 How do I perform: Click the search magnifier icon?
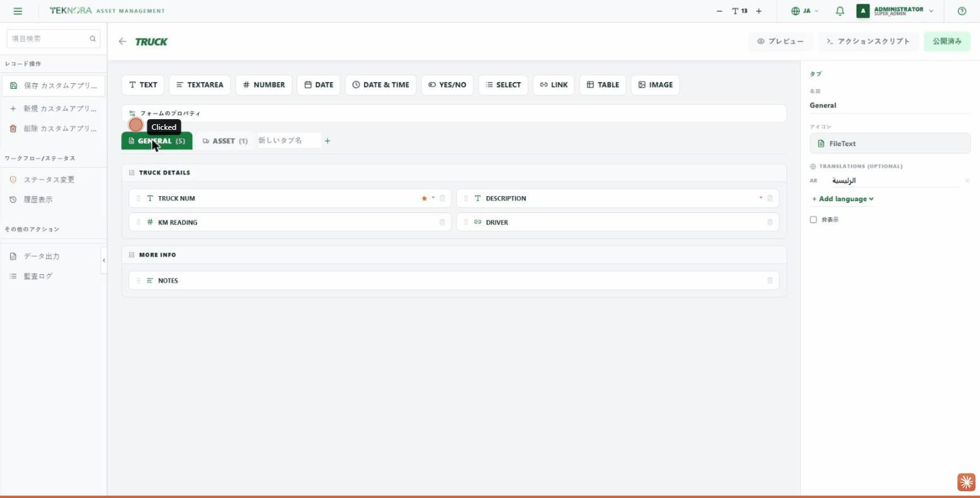[93, 38]
